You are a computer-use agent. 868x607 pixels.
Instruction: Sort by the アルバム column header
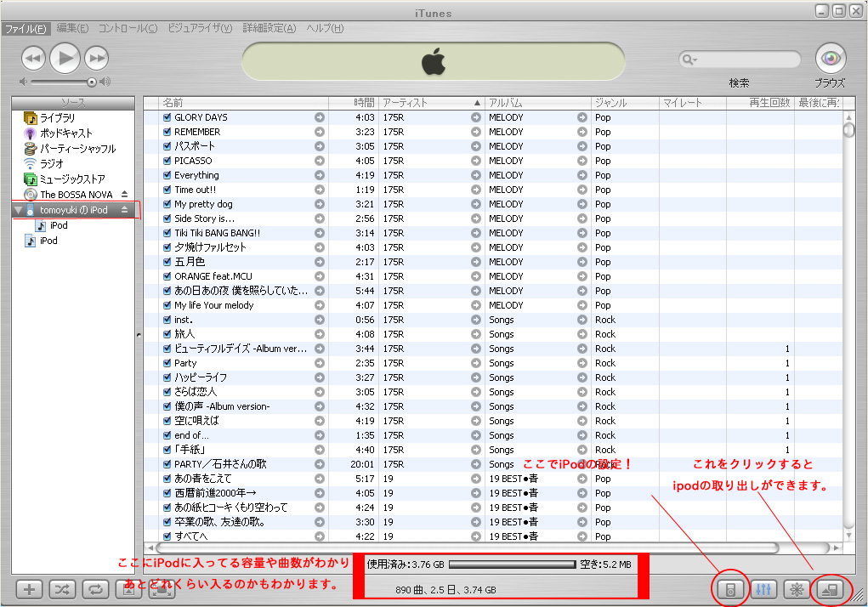(x=538, y=103)
